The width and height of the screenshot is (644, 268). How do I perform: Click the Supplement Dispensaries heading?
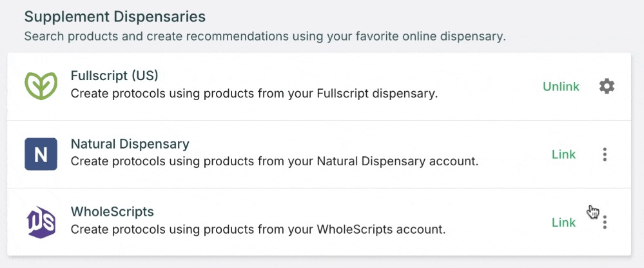[x=115, y=16]
